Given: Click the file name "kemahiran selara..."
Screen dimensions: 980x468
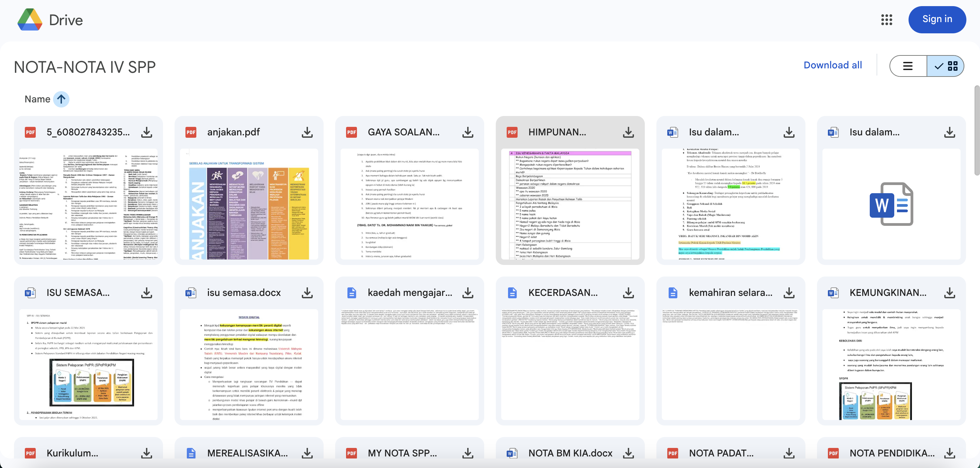Looking at the screenshot, I should [x=731, y=293].
